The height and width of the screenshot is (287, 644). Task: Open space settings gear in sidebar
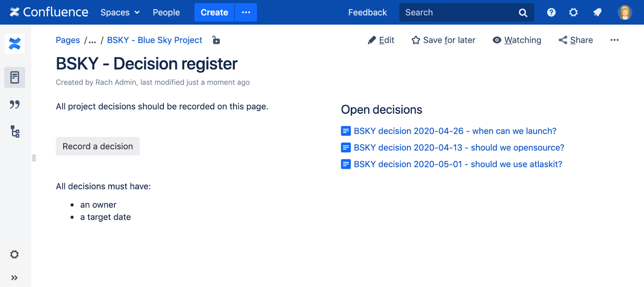point(14,254)
